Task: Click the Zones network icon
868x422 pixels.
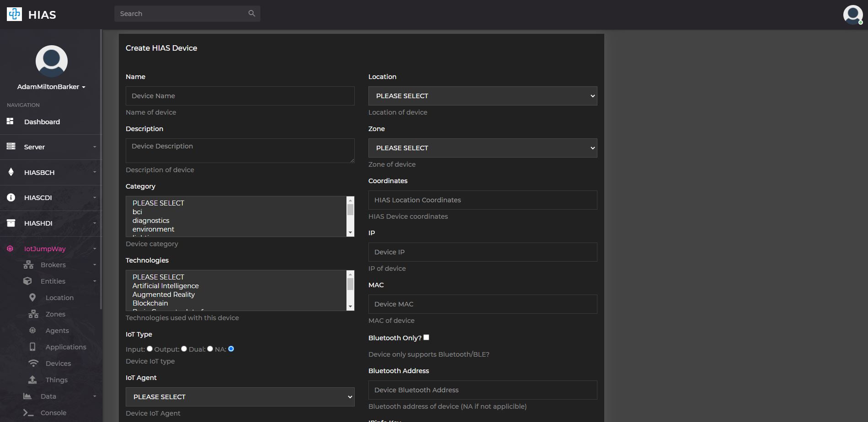Action: point(33,314)
